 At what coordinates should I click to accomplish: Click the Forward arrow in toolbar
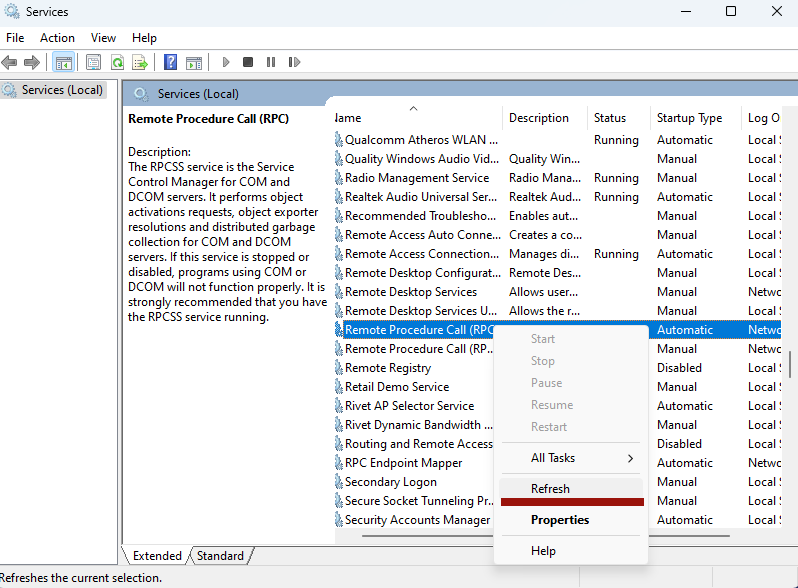pos(32,62)
